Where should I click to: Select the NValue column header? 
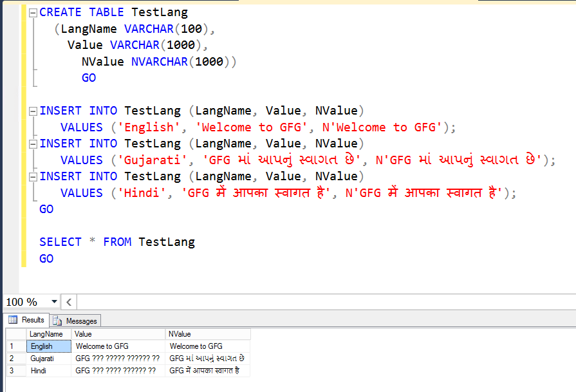[206, 333]
